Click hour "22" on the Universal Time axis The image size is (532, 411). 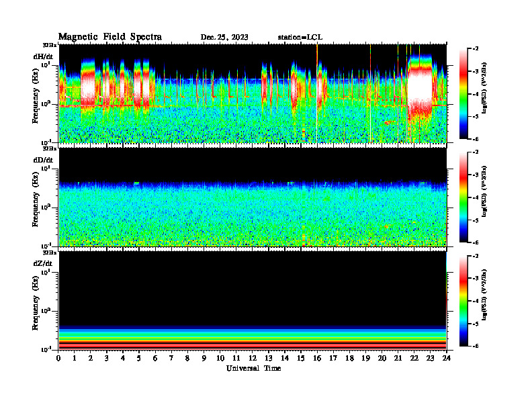pyautogui.click(x=414, y=358)
